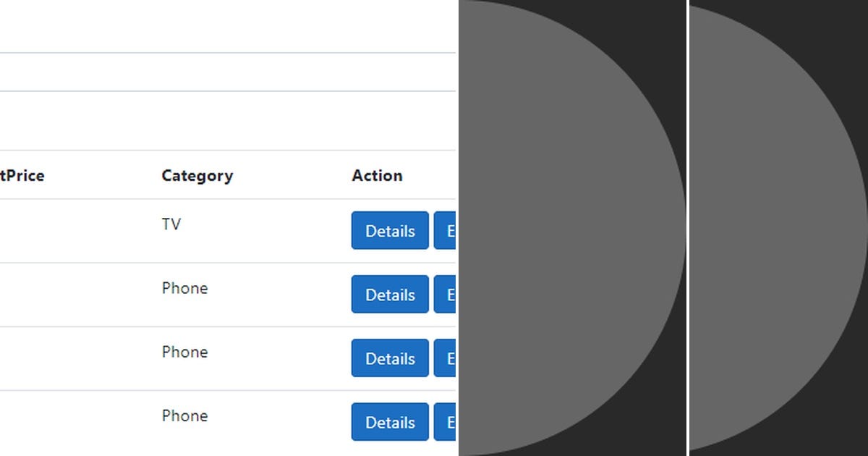
Task: Open Details for the TV product row
Action: point(390,231)
